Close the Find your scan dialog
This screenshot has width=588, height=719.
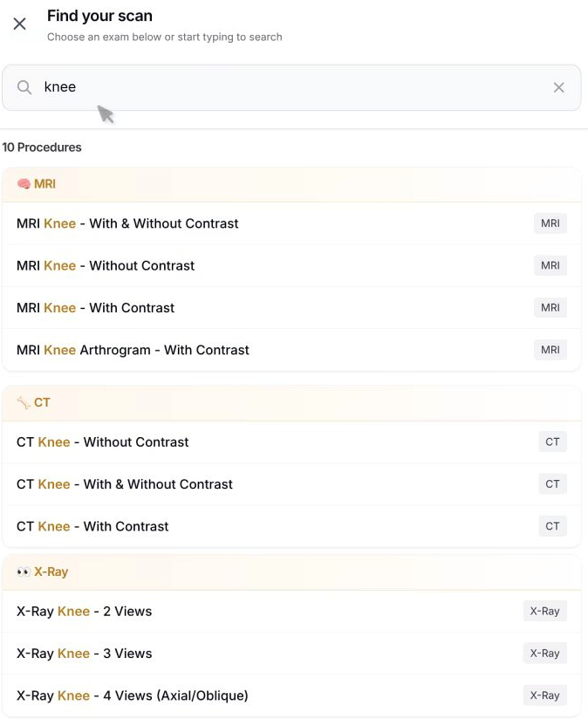[19, 24]
